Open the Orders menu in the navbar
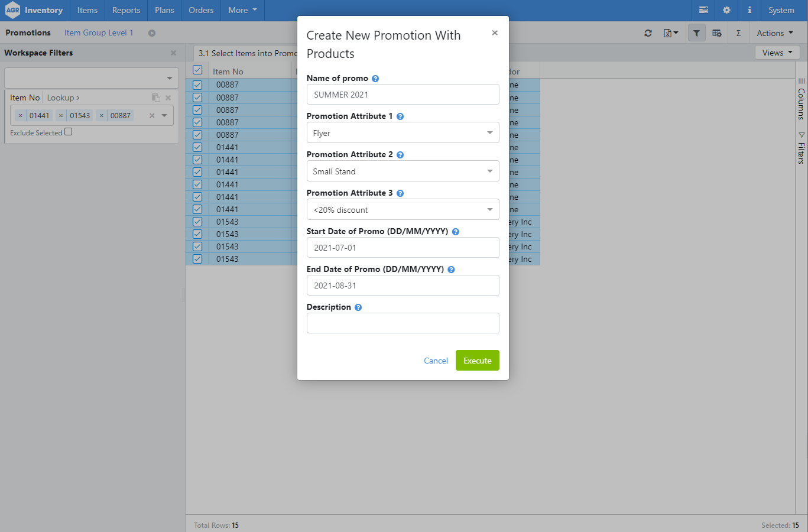The height and width of the screenshot is (532, 808). [201, 10]
